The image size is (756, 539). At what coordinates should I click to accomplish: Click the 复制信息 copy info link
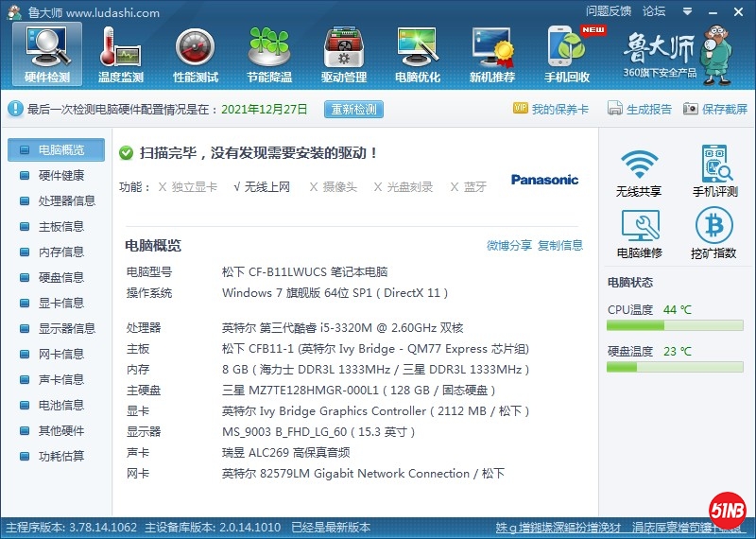click(x=560, y=245)
